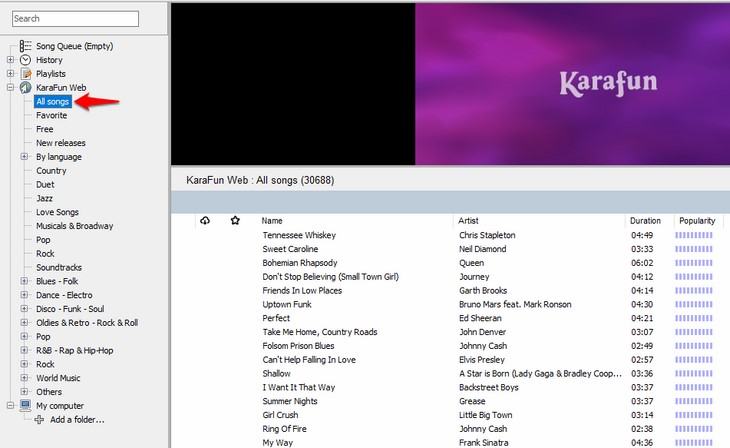The image size is (730, 448).
Task: Click the cloud download column header icon
Action: (x=205, y=220)
